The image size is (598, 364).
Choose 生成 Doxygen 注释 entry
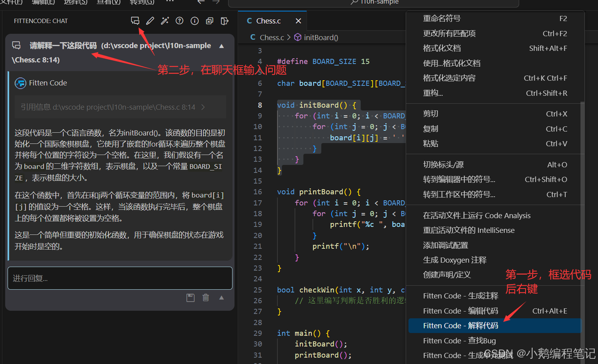[x=495, y=260]
